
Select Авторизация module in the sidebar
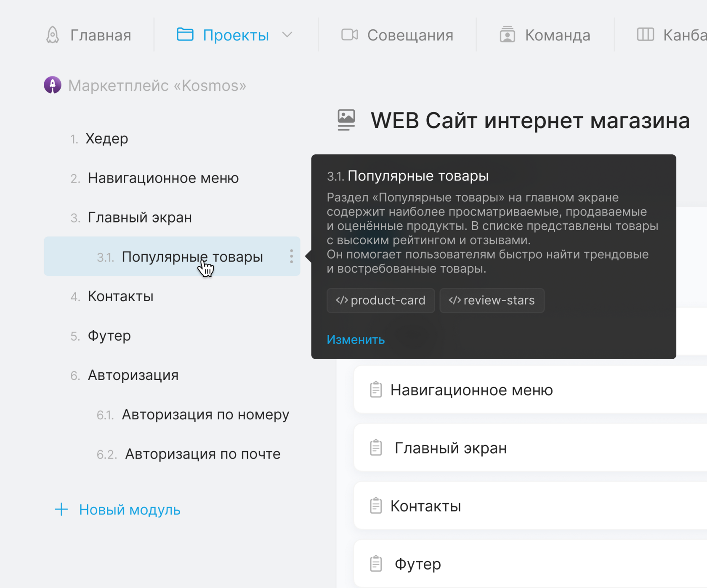tap(133, 375)
